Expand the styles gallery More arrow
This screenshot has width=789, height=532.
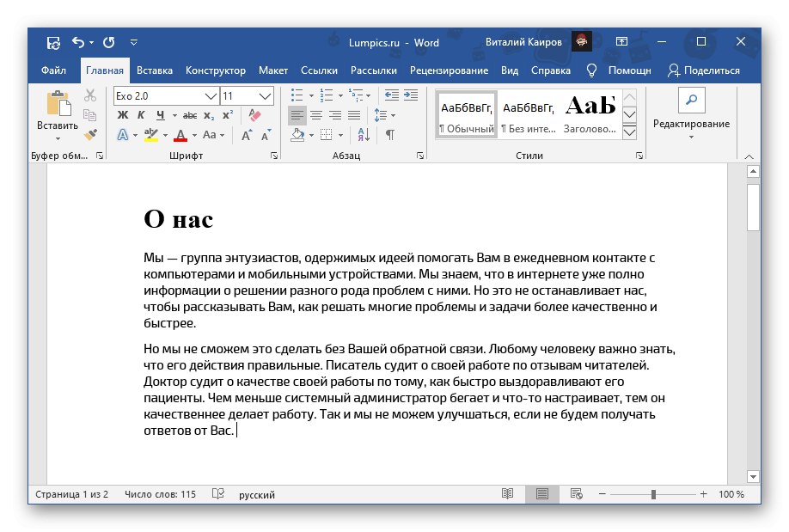[x=629, y=132]
